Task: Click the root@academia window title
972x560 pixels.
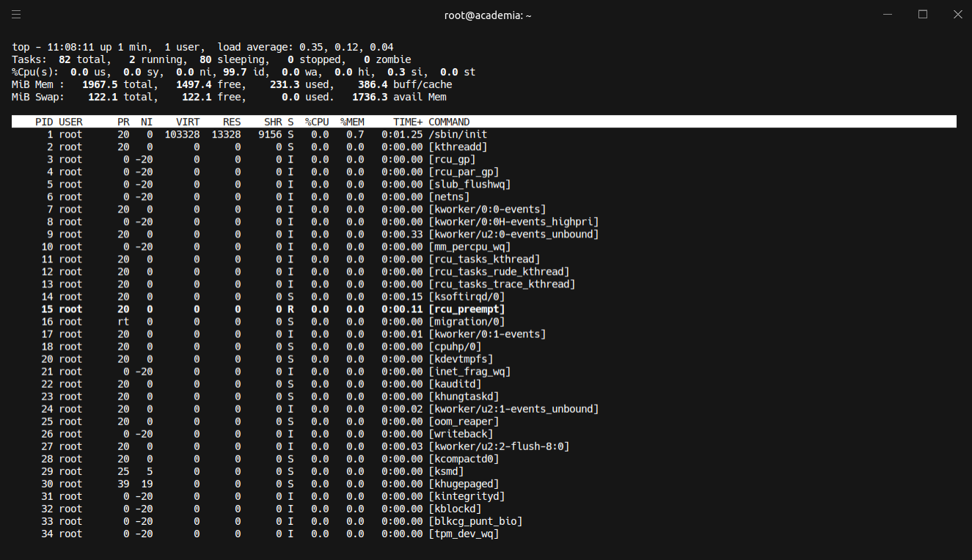Action: [487, 15]
